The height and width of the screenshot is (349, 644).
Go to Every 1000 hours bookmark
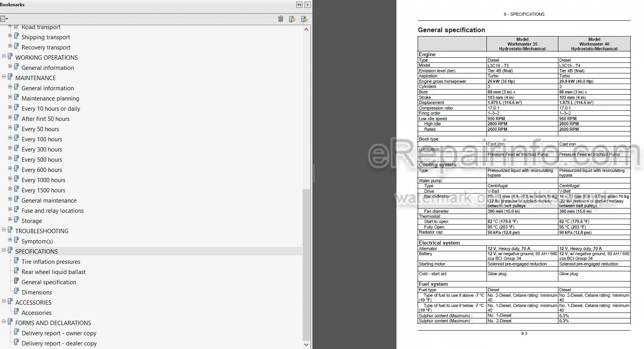tap(43, 180)
